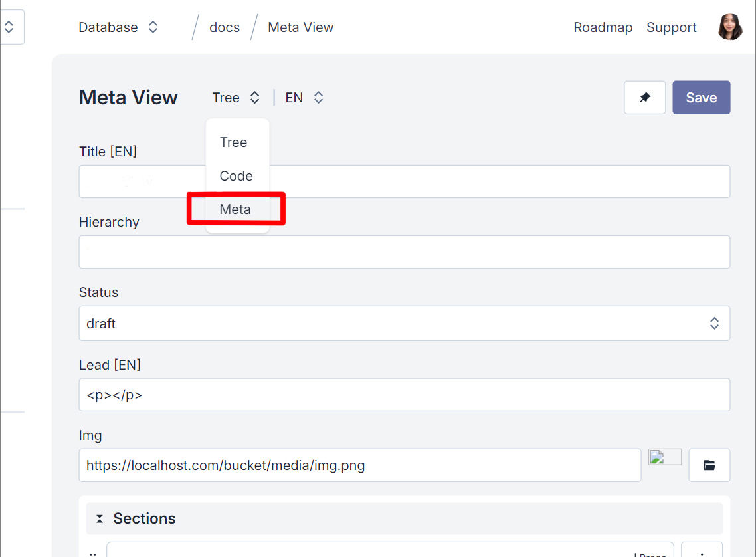Select Code from the view dropdown
The height and width of the screenshot is (557, 756).
tap(236, 175)
